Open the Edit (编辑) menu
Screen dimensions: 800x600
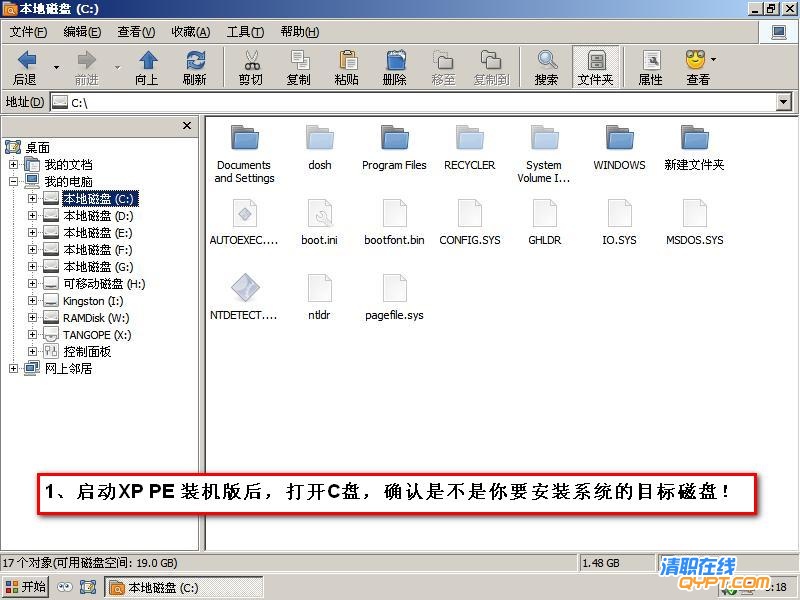click(x=82, y=32)
